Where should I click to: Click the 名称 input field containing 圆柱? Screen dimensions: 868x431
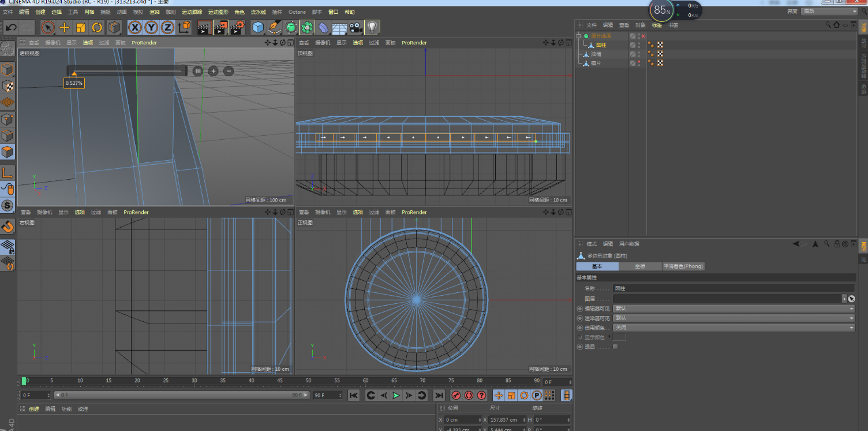click(734, 288)
